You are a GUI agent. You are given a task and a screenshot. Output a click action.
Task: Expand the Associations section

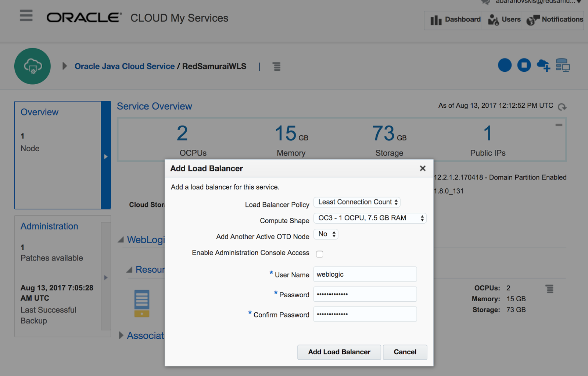point(121,335)
